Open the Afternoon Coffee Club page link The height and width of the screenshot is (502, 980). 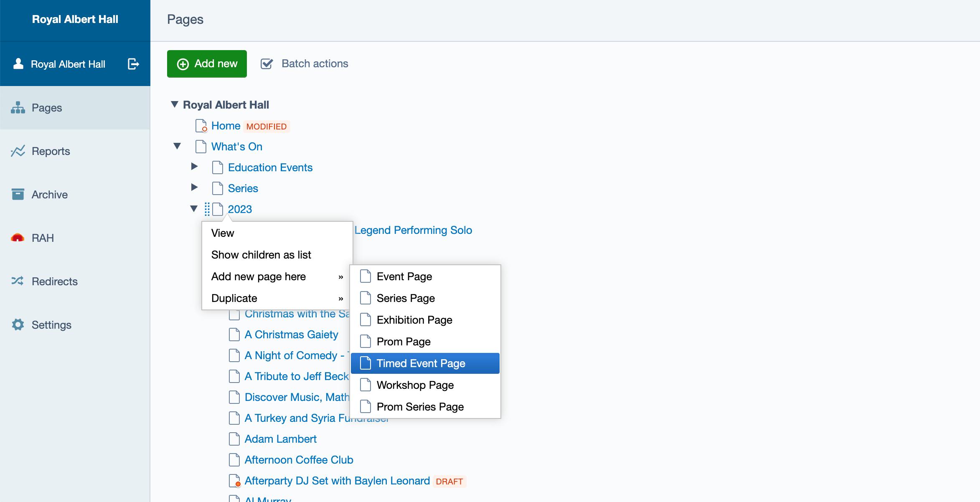(299, 460)
